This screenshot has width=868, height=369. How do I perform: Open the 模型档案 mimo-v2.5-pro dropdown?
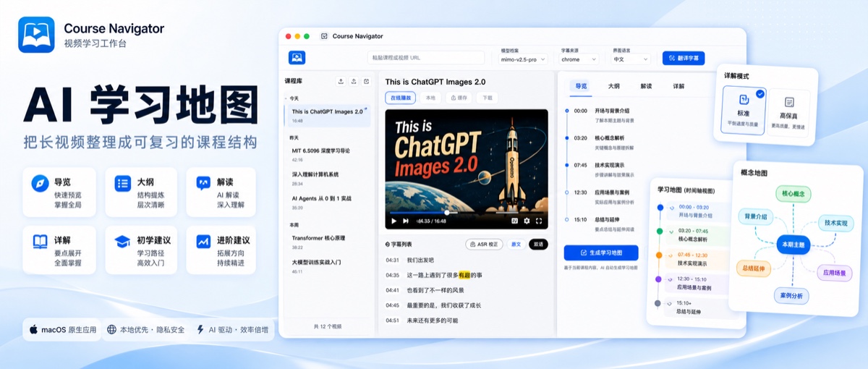pos(524,59)
